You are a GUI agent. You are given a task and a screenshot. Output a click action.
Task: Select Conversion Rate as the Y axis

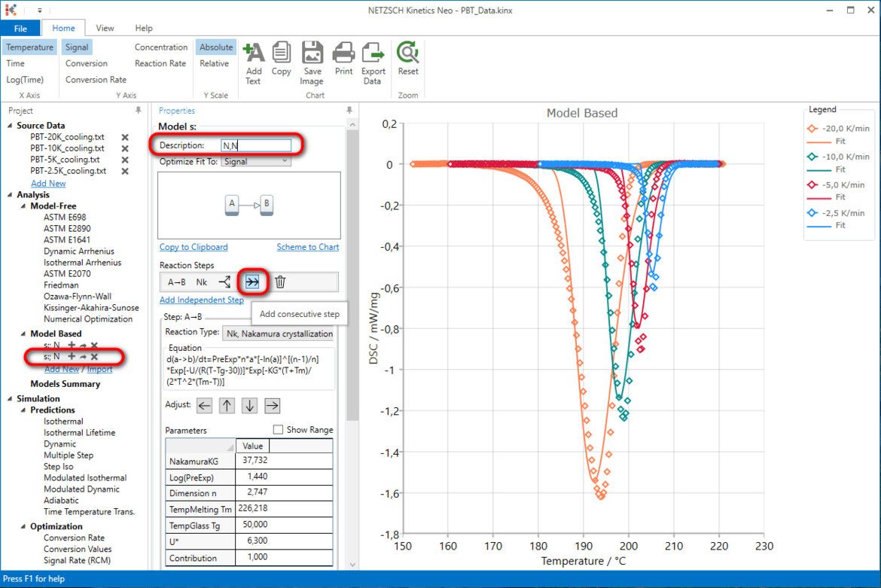(96, 80)
